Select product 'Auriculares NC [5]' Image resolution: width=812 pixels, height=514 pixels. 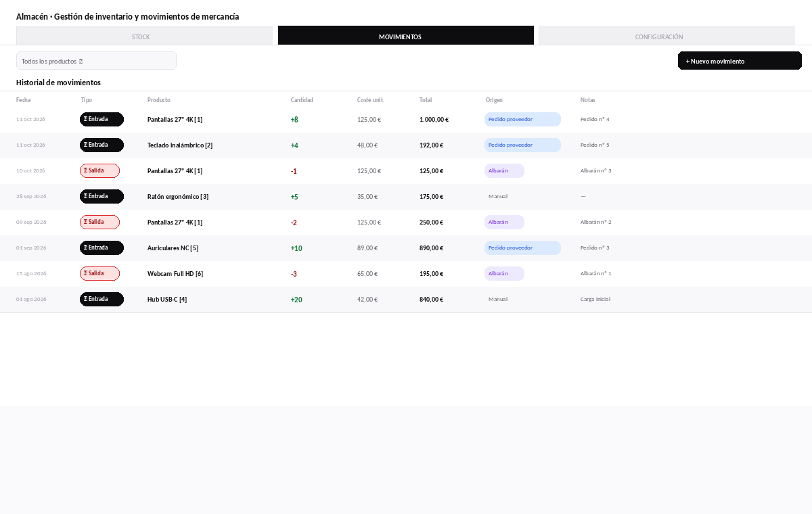[x=173, y=248]
